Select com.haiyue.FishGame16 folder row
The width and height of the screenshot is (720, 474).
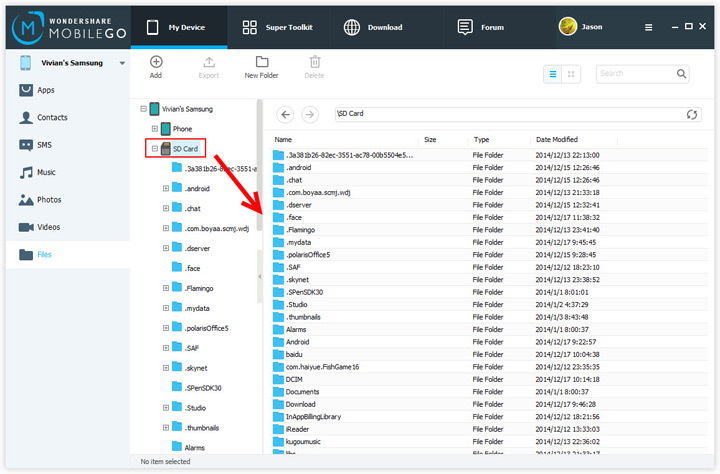tap(489, 367)
